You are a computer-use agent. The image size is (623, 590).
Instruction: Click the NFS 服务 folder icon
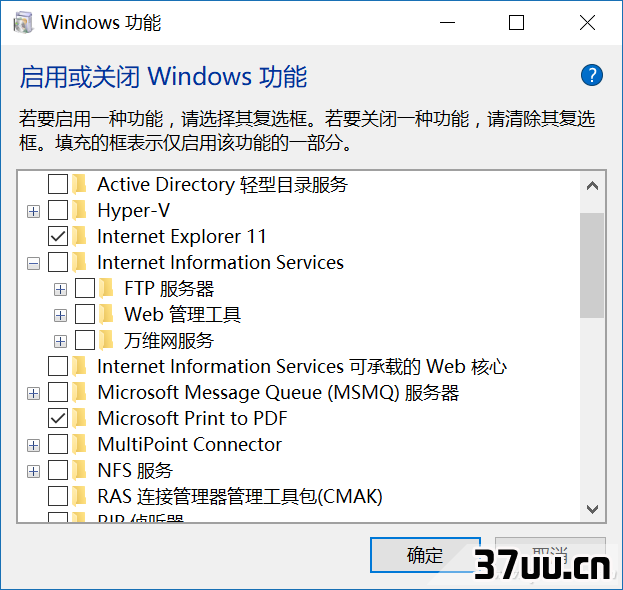pos(80,470)
